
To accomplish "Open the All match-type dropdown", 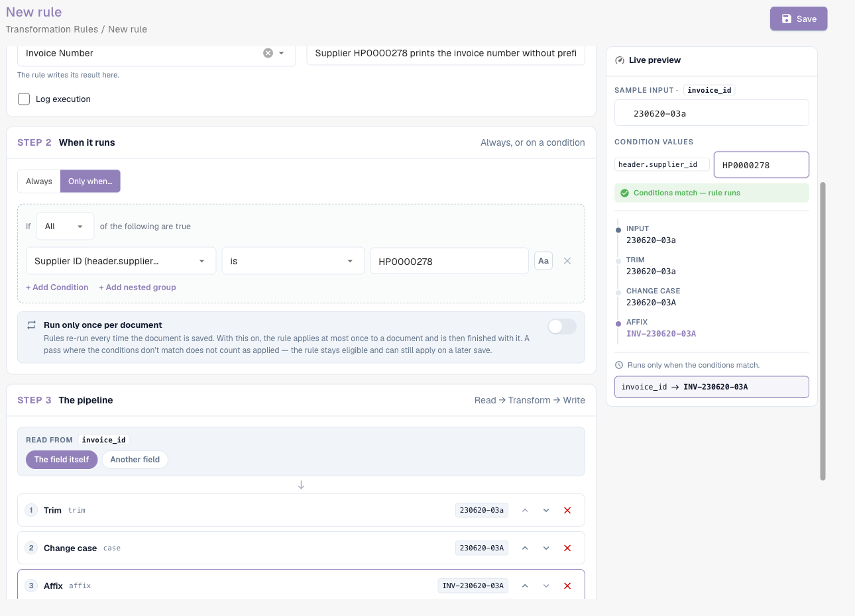I will (x=66, y=227).
